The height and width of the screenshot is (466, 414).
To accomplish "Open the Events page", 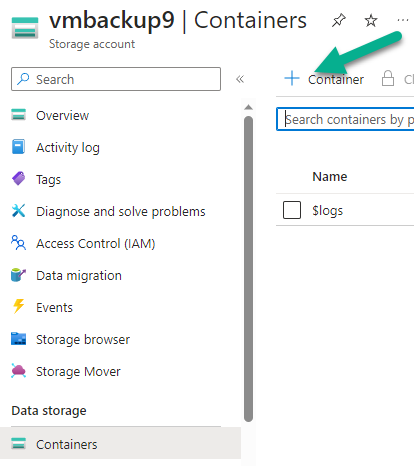I will (x=54, y=308).
